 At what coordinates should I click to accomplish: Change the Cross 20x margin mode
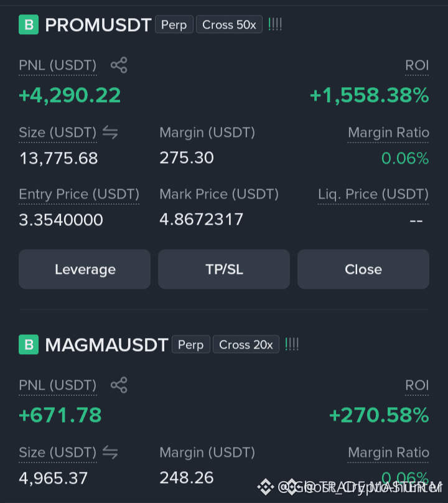pos(246,344)
